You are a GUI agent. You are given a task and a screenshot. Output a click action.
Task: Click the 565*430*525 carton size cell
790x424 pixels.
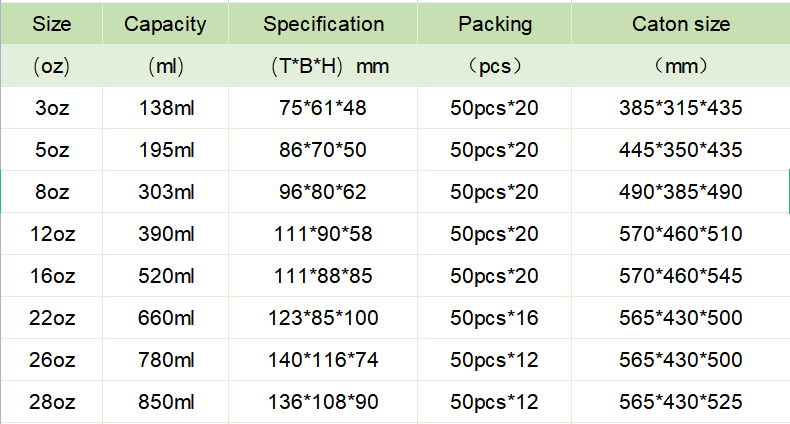click(681, 402)
